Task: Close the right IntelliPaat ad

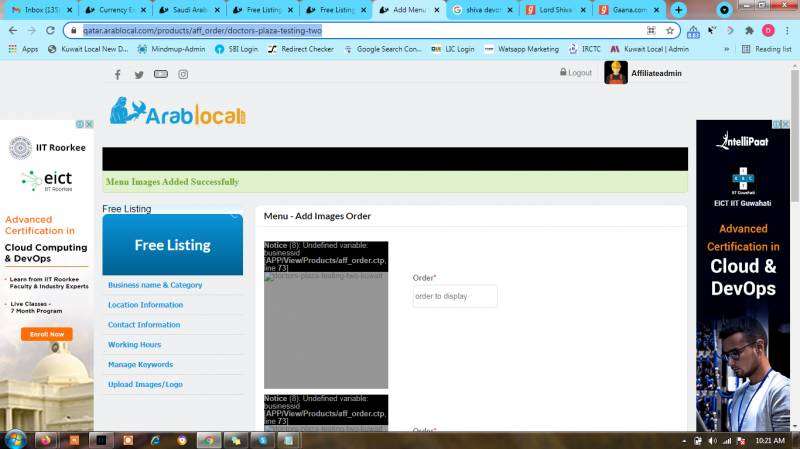Action: (x=785, y=124)
